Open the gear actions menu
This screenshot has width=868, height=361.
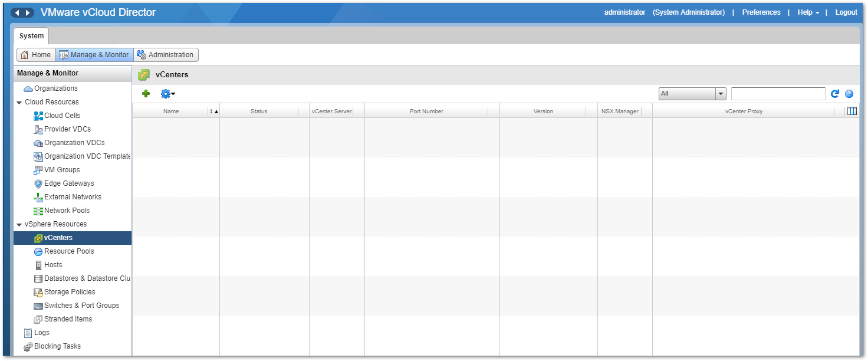pyautogui.click(x=167, y=93)
